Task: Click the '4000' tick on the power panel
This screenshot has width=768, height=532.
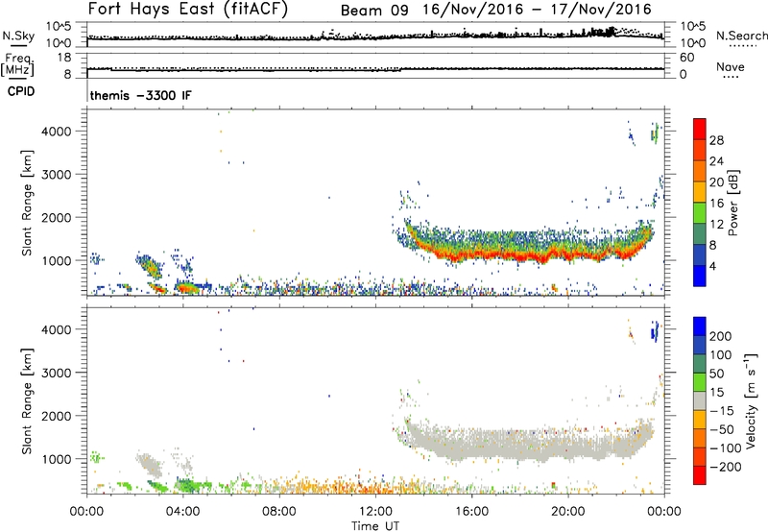Action: pos(56,132)
